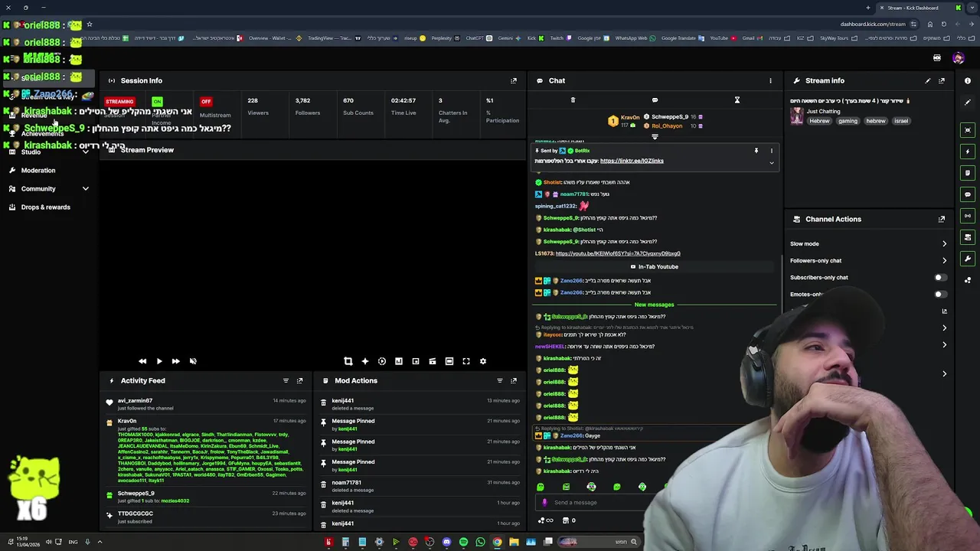980x551 pixels.
Task: Collapse the chat leaderboard arrow
Action: (x=655, y=137)
